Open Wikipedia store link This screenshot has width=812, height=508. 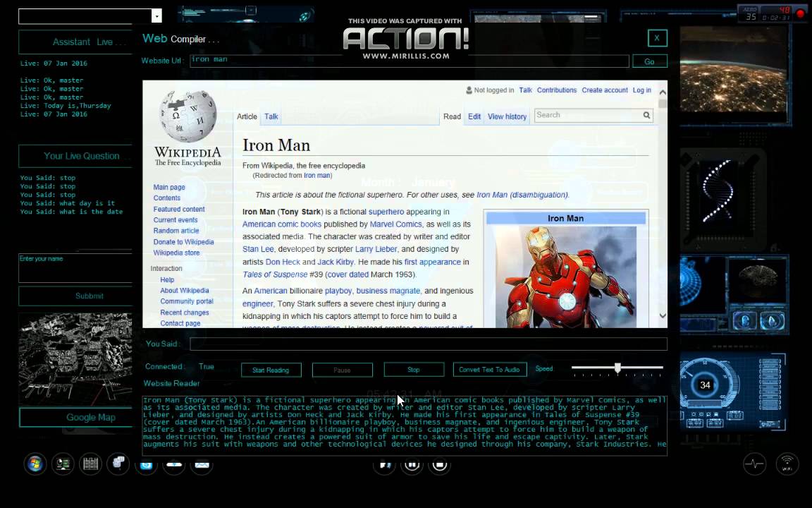pos(176,253)
